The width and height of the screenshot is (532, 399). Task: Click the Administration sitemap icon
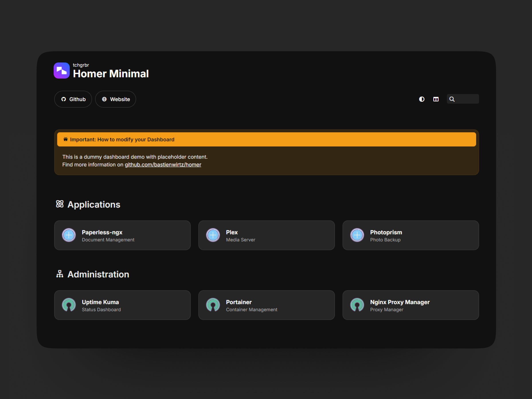60,274
